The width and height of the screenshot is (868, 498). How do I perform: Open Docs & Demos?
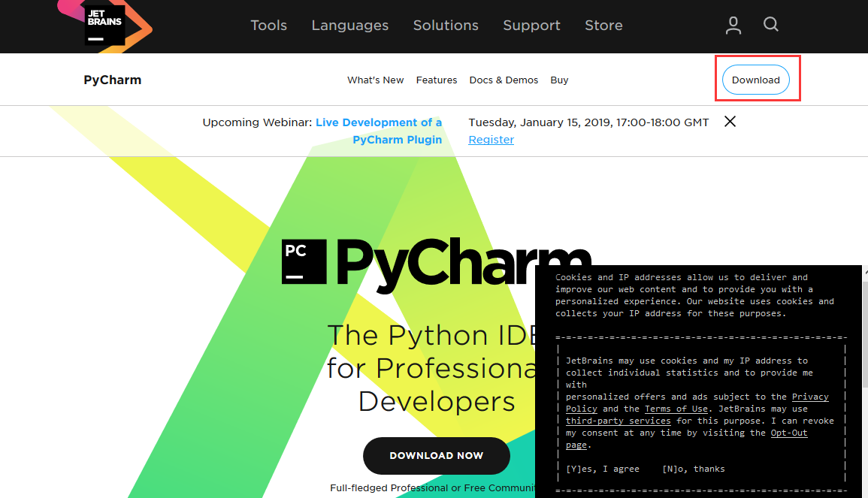click(x=504, y=80)
